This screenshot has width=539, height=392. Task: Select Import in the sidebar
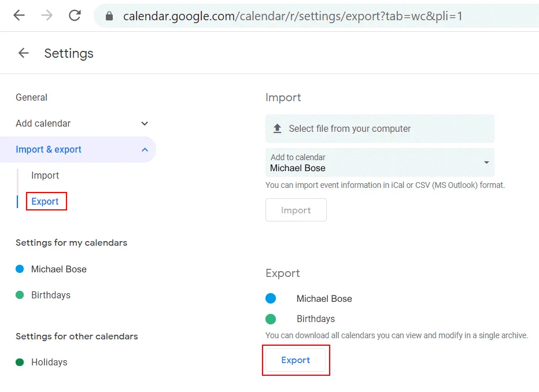(45, 176)
